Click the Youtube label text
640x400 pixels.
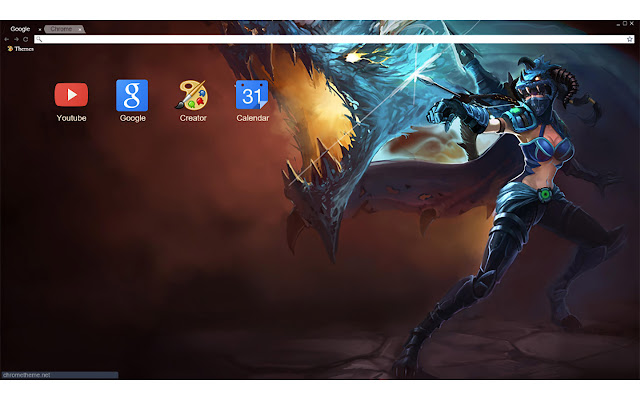coord(71,118)
